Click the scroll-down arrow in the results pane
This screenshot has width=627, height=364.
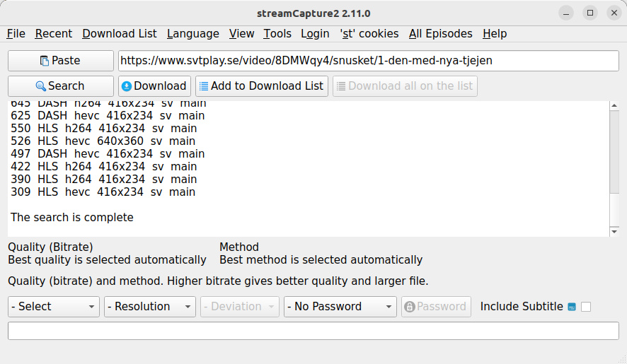pos(614,231)
